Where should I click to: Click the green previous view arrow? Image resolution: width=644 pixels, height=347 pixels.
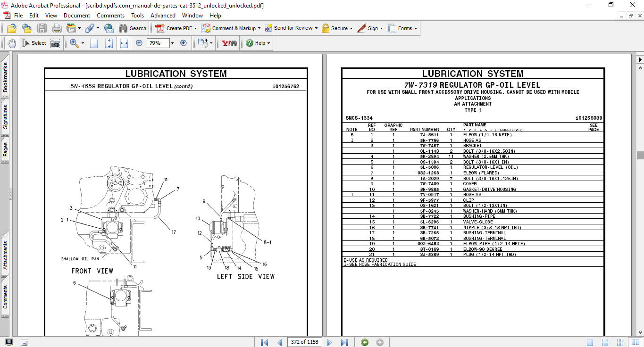click(365, 342)
